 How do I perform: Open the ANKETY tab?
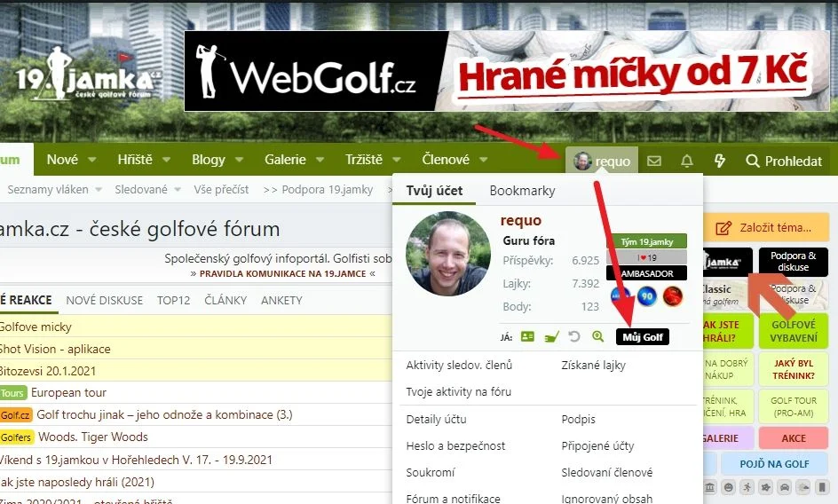click(x=281, y=301)
